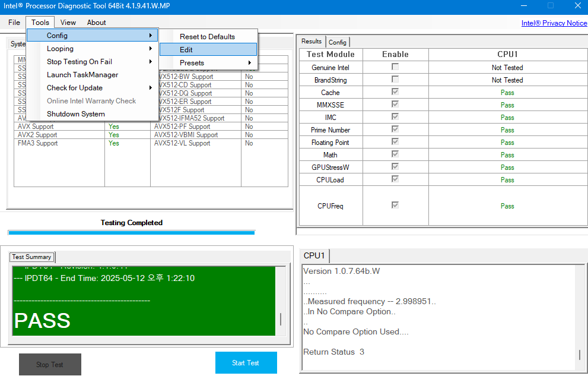Click the Start Test button
This screenshot has width=588, height=379.
point(246,363)
